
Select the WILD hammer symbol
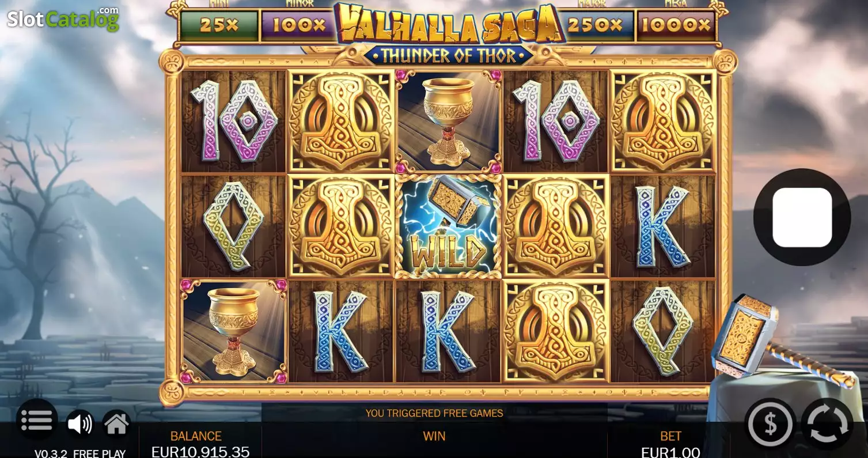[448, 226]
